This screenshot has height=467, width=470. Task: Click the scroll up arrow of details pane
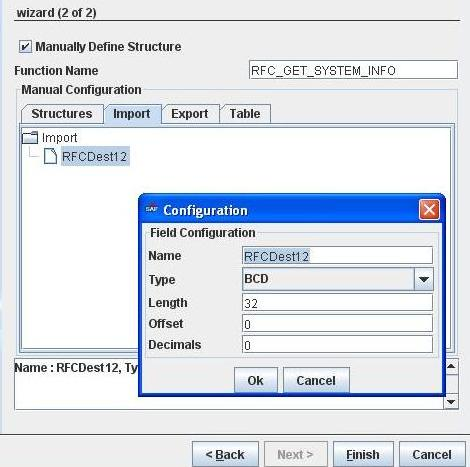click(451, 367)
